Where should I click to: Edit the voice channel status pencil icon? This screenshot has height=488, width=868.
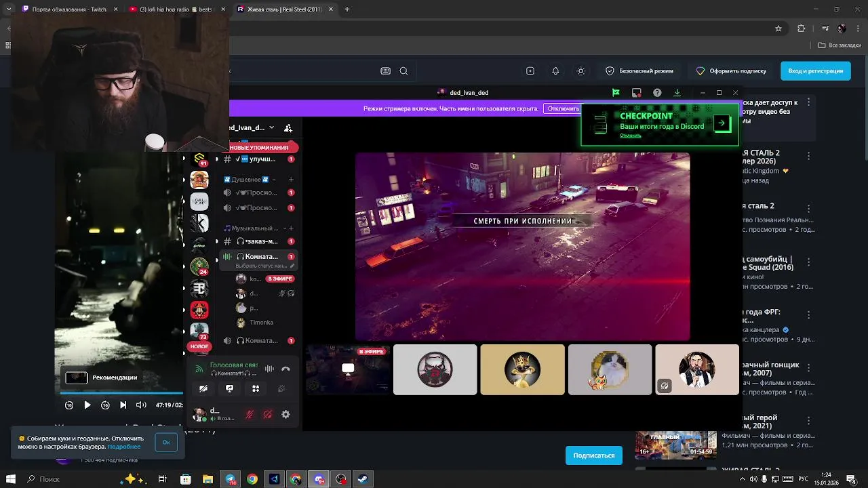292,266
